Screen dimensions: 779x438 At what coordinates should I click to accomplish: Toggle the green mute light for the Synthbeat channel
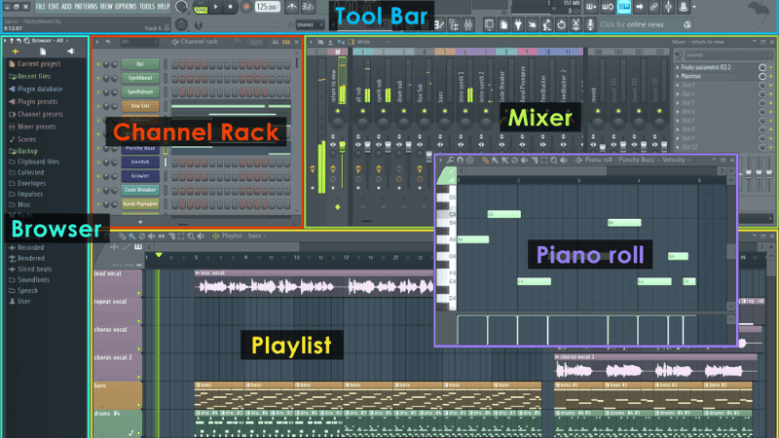(98, 77)
